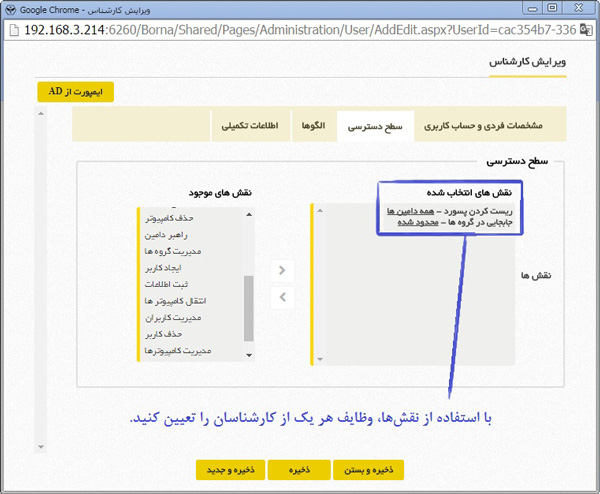The width and height of the screenshot is (600, 494).
Task: Select حذف کامپیوتر in available roles
Action: [170, 217]
